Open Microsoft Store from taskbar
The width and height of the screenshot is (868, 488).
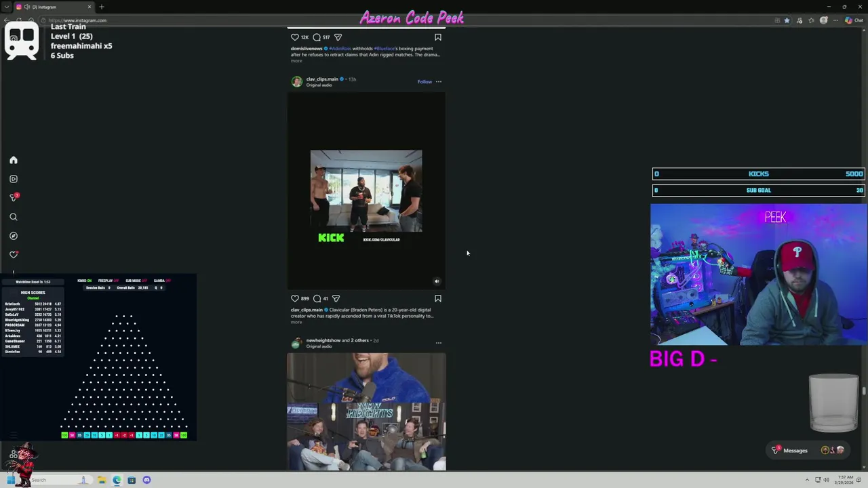[x=132, y=480]
